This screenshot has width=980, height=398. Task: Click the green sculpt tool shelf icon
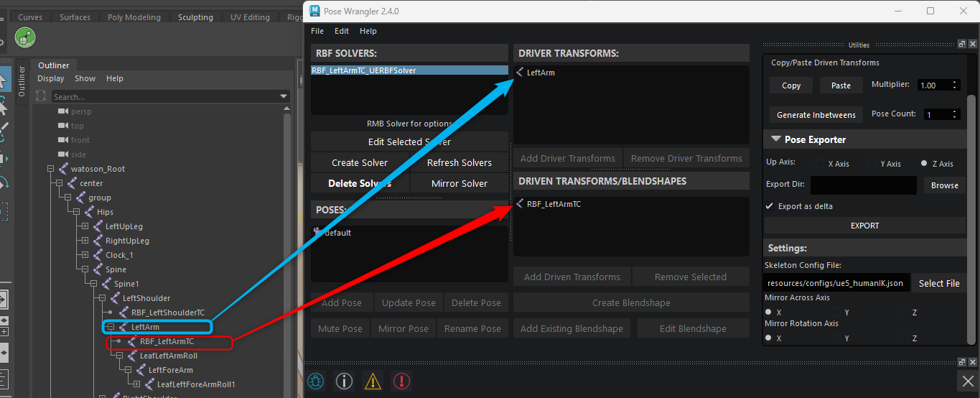tap(25, 37)
